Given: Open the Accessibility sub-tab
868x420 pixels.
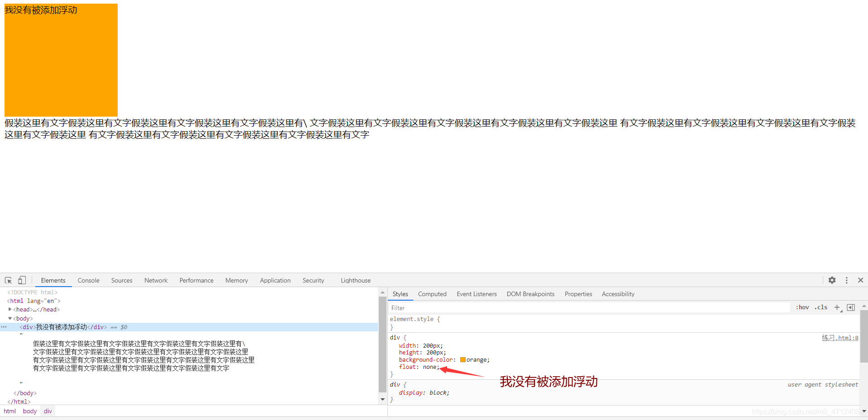Looking at the screenshot, I should point(618,294).
